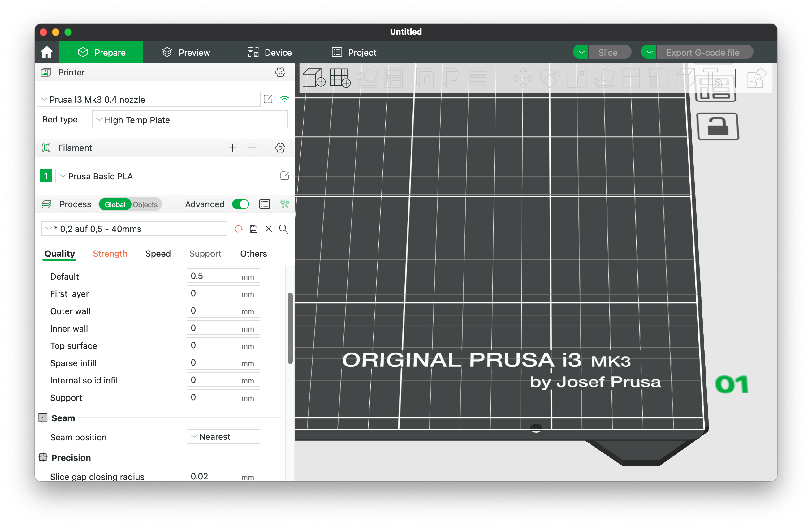Click the plate lock icon
812x527 pixels.
pyautogui.click(x=718, y=126)
